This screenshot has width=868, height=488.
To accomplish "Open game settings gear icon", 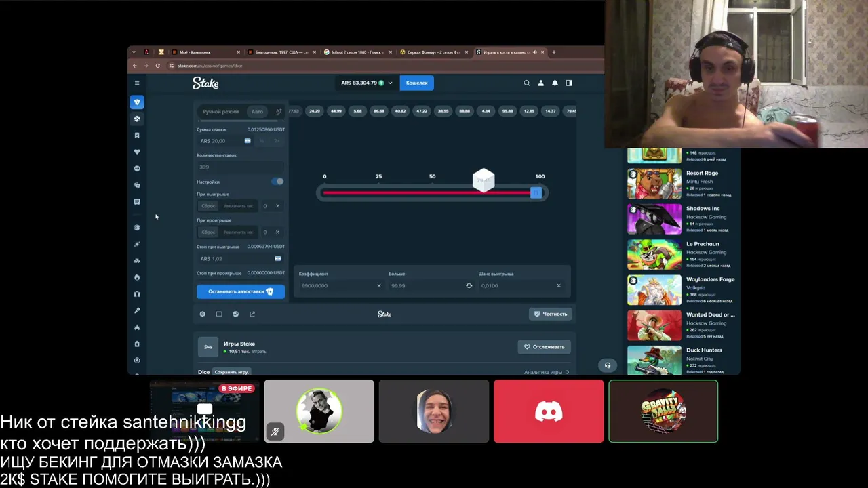I will (202, 314).
